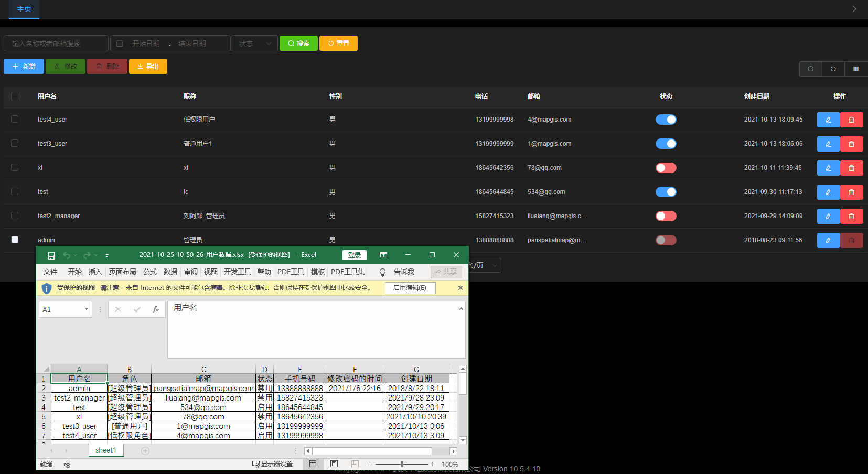Image resolution: width=868 pixels, height=474 pixels.
Task: Toggle status switch for xl user
Action: pos(666,168)
